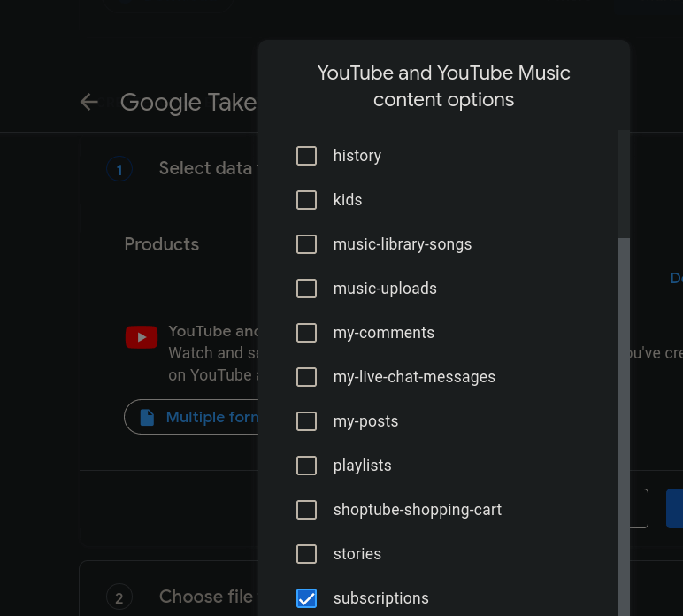Select the my-comments checkbox
The height and width of the screenshot is (616, 683).
tap(306, 333)
